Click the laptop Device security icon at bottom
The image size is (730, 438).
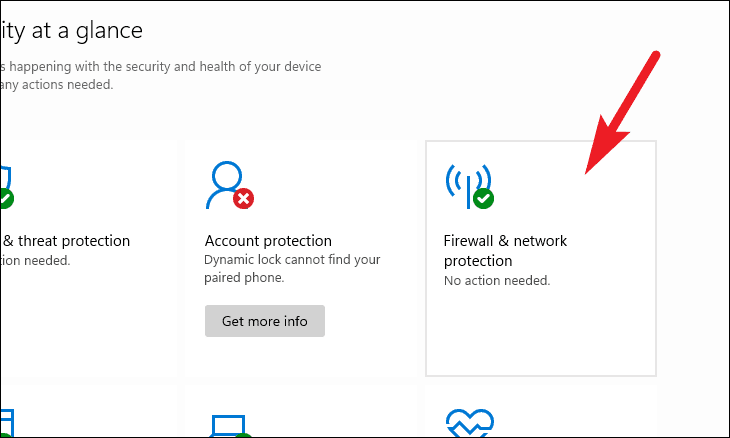tap(227, 425)
